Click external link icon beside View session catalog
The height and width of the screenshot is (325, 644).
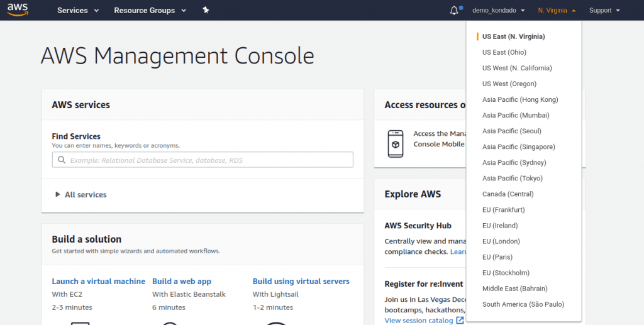[460, 321]
